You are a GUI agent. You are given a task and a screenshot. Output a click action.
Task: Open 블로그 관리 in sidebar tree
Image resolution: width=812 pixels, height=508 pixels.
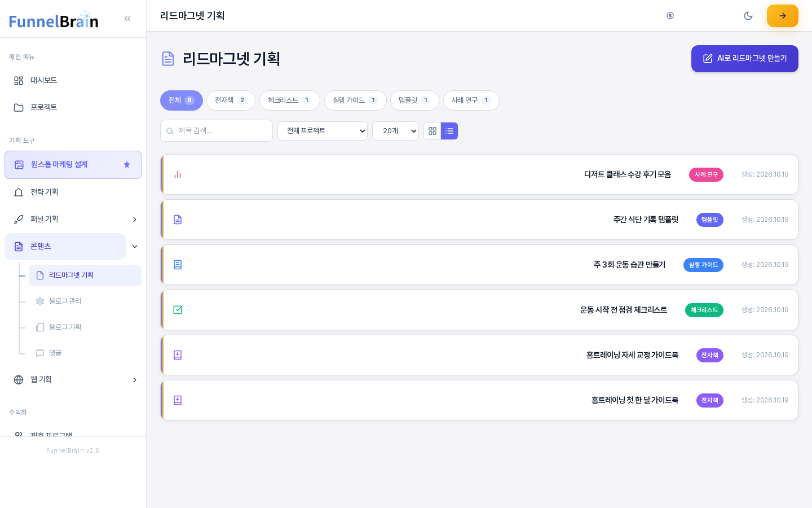pos(85,301)
